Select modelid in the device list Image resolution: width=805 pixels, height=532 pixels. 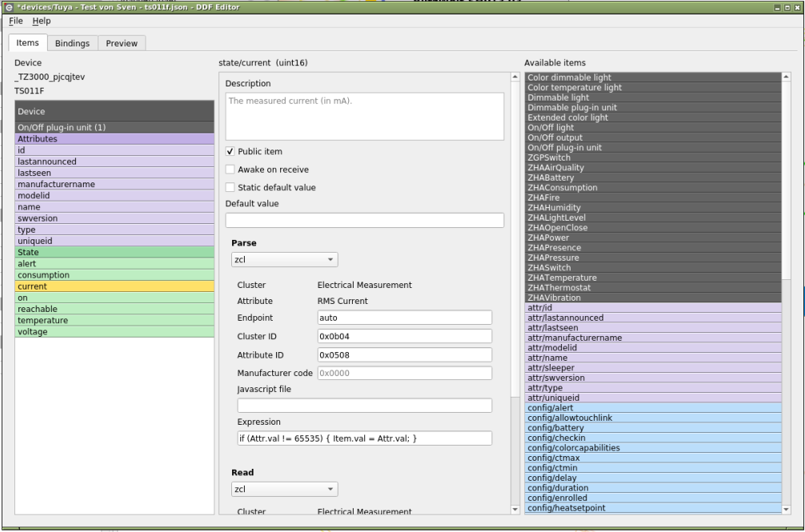coord(114,195)
